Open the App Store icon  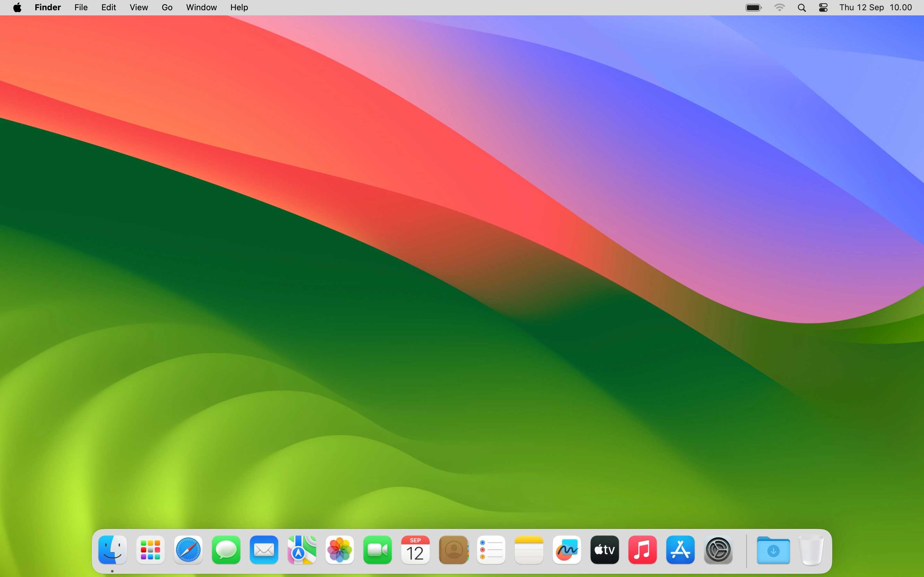point(680,550)
